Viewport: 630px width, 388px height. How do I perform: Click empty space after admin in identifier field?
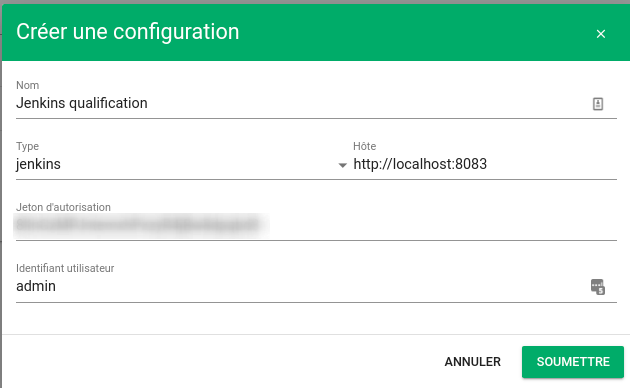tap(321, 287)
